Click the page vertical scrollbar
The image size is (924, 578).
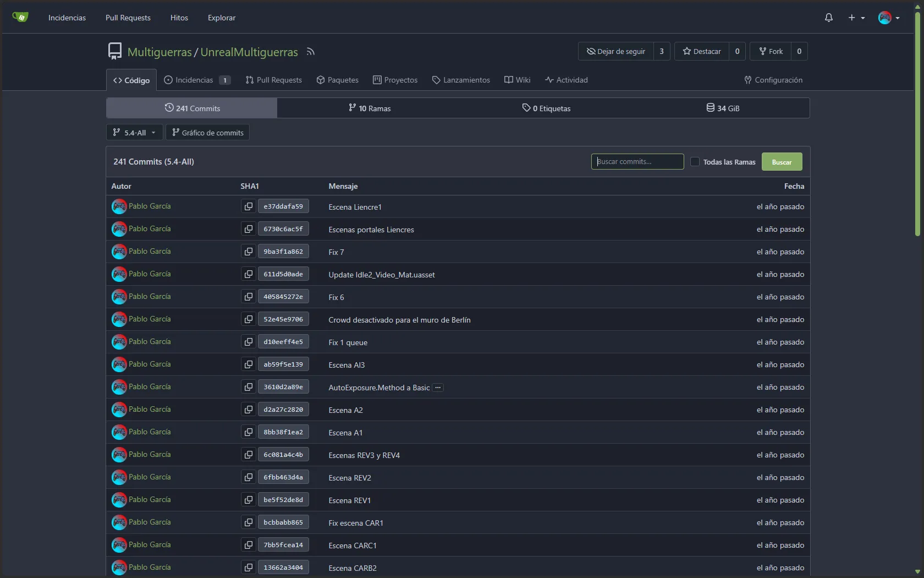(917, 124)
